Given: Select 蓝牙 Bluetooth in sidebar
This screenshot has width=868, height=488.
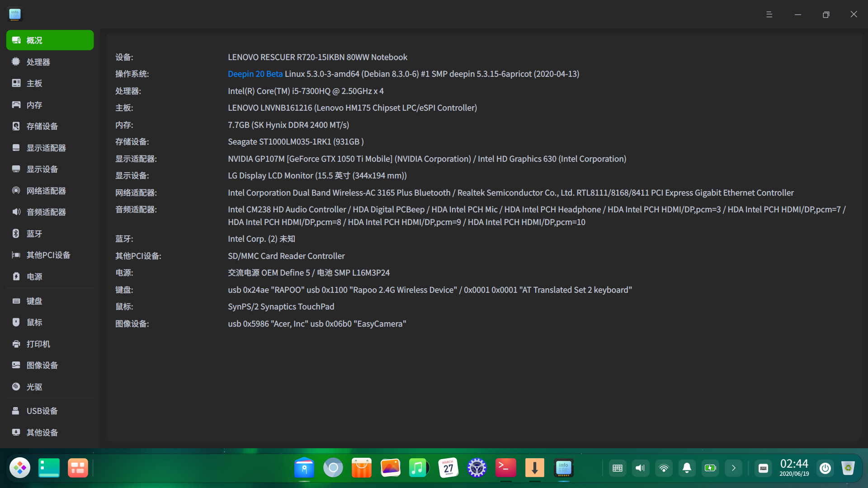Looking at the screenshot, I should point(50,234).
